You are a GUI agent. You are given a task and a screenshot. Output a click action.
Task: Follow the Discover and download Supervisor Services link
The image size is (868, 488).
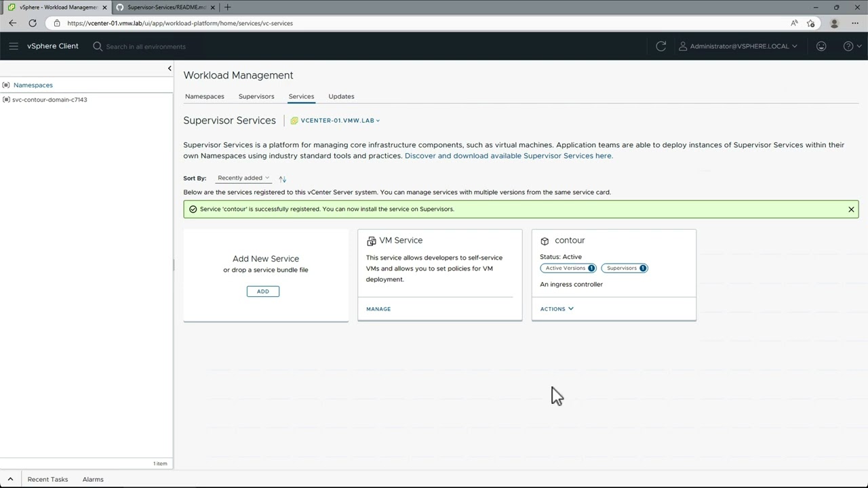point(509,156)
